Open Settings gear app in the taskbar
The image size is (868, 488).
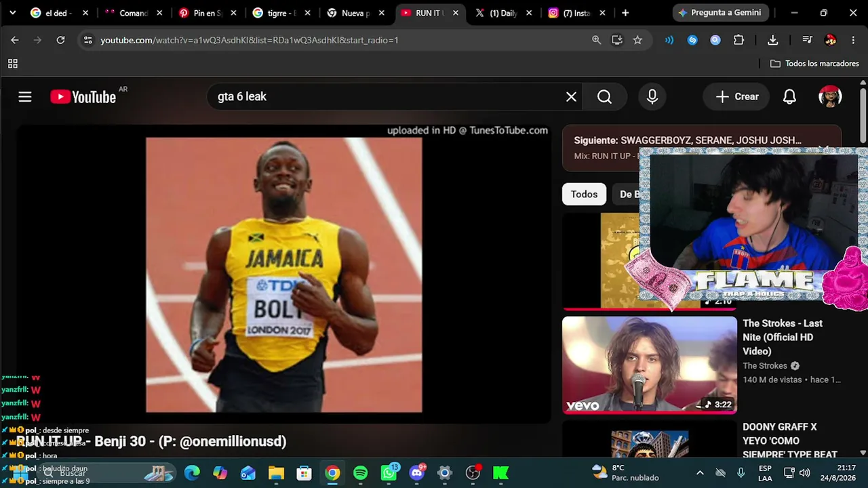coord(444,472)
